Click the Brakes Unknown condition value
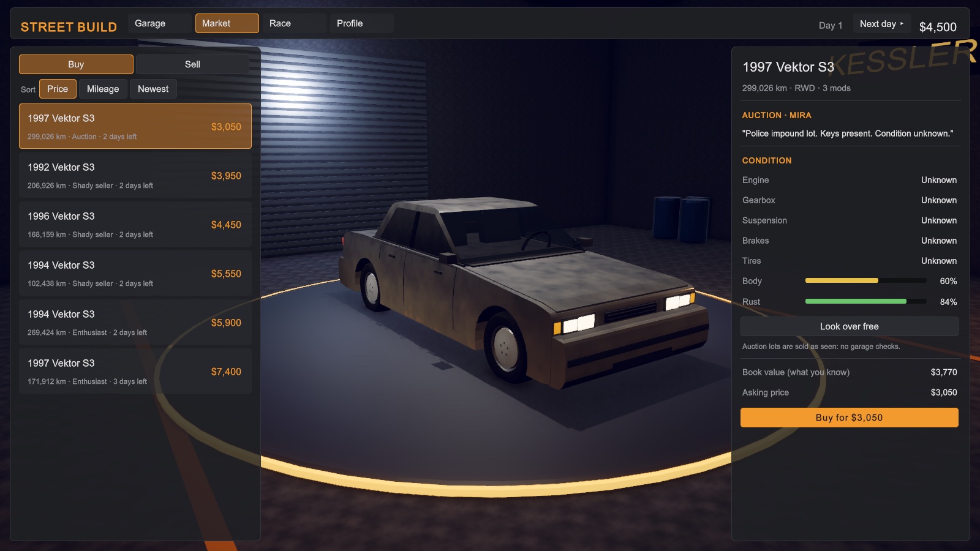 click(939, 241)
